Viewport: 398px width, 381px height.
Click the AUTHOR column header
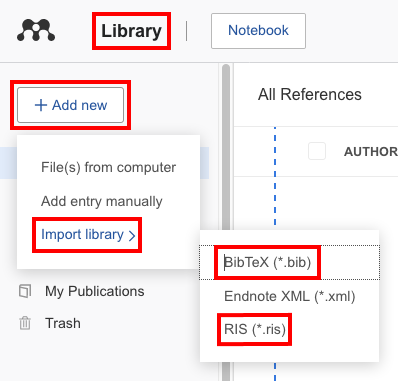click(x=371, y=152)
